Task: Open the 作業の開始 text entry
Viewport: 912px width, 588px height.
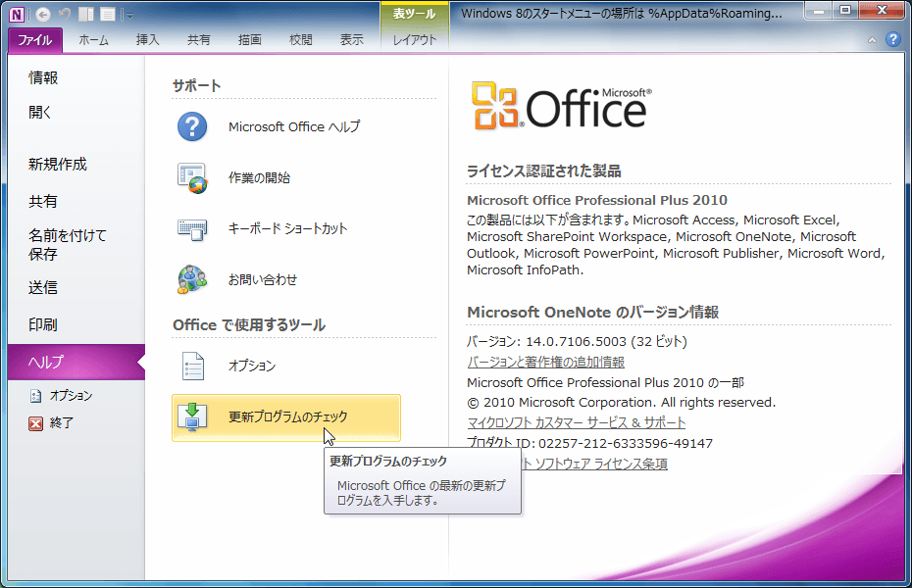Action: (x=260, y=177)
